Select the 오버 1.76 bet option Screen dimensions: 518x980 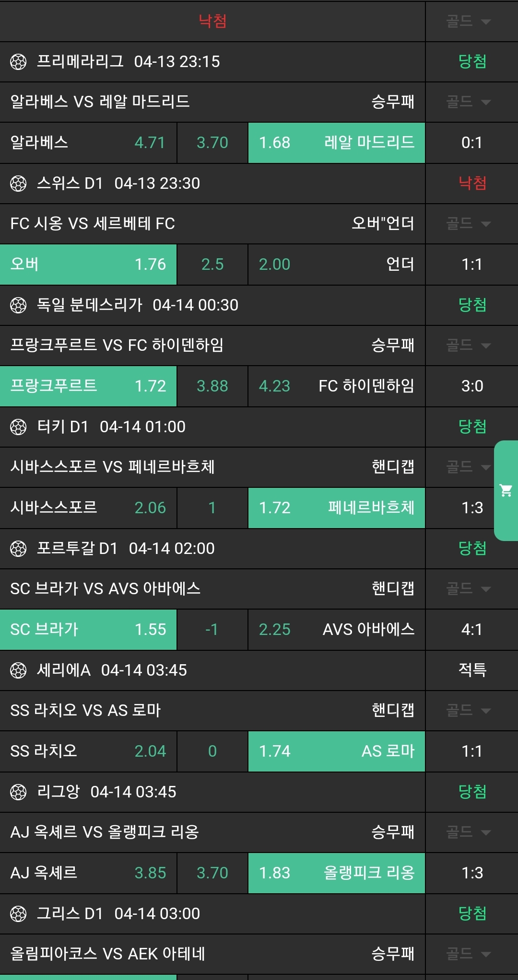point(88,265)
